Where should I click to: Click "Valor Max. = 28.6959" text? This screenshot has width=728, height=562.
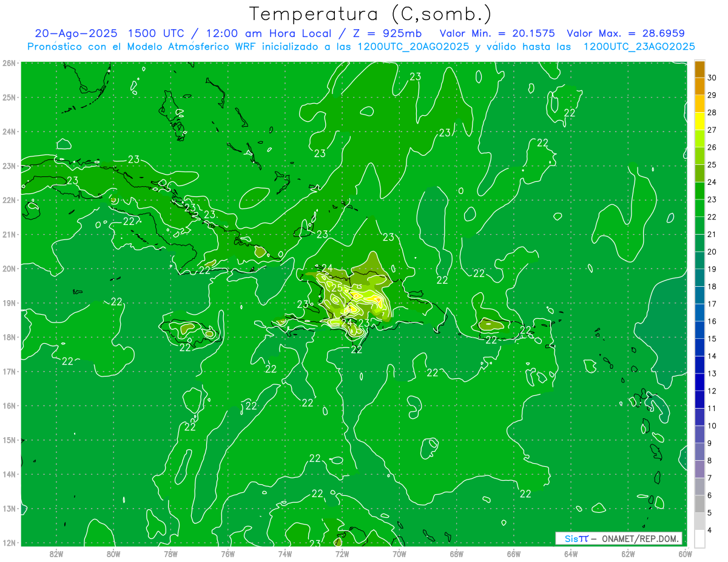pyautogui.click(x=625, y=33)
